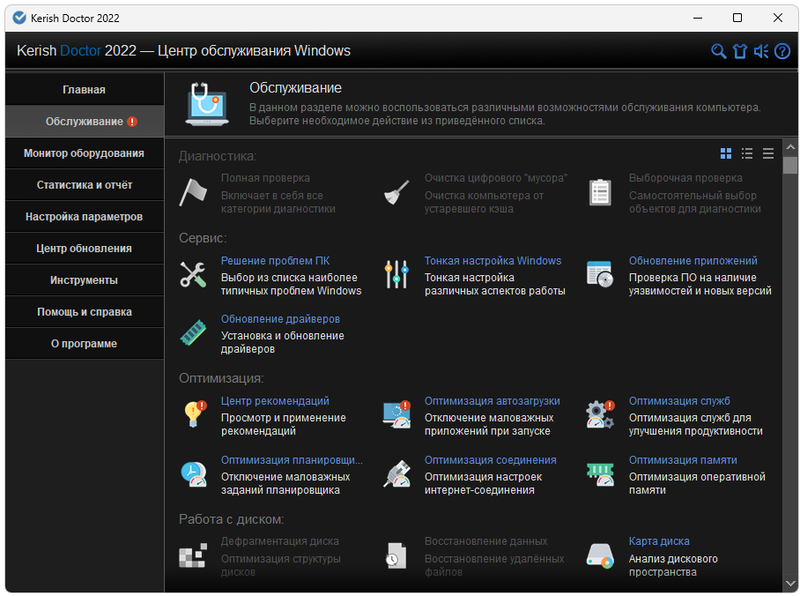Switch to the detailed list view icon
Screen dimensions: 800x596
[x=747, y=154]
